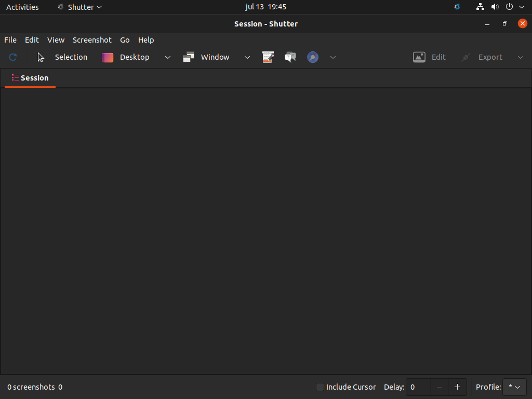
Task: Open the Go menu
Action: coord(125,40)
